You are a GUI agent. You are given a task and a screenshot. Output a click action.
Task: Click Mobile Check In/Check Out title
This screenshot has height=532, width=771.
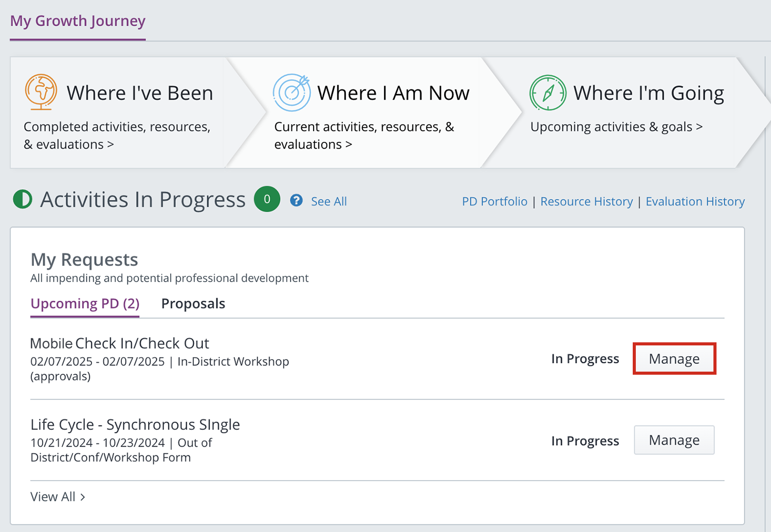tap(120, 343)
